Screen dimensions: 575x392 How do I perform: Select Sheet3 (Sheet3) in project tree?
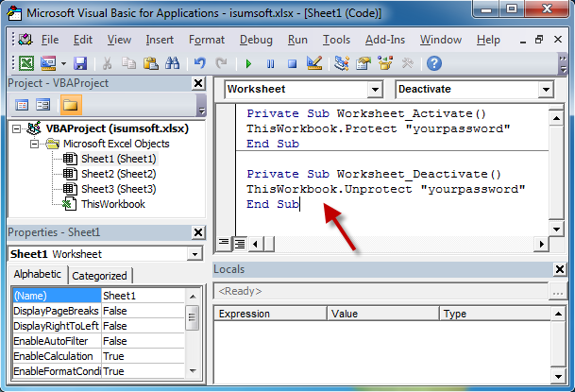coord(118,189)
